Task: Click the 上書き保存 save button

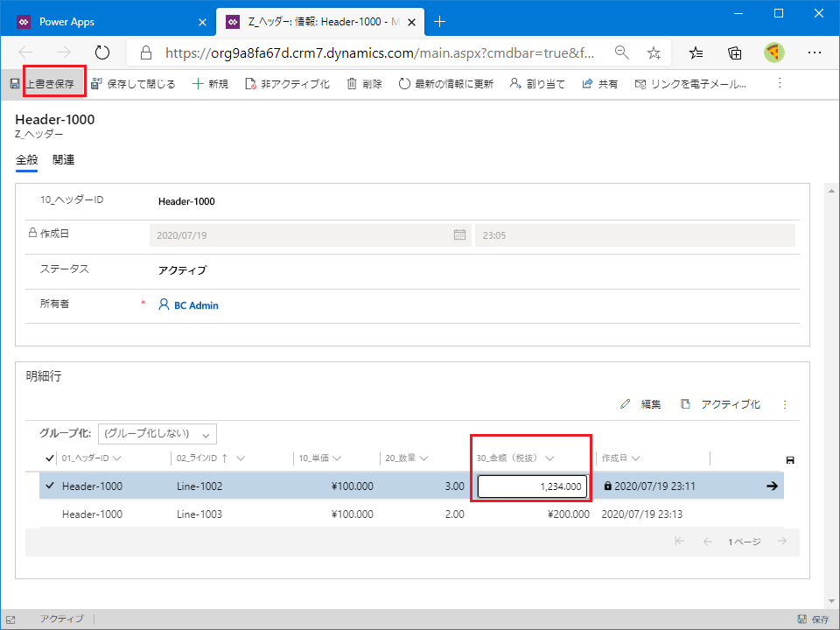Action: click(43, 84)
